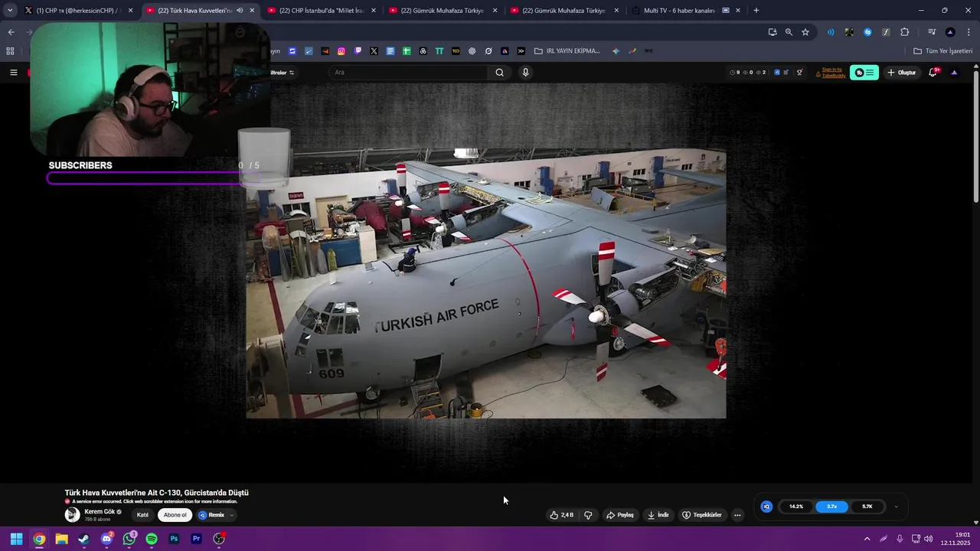Start voice search with the microphone icon

525,73
